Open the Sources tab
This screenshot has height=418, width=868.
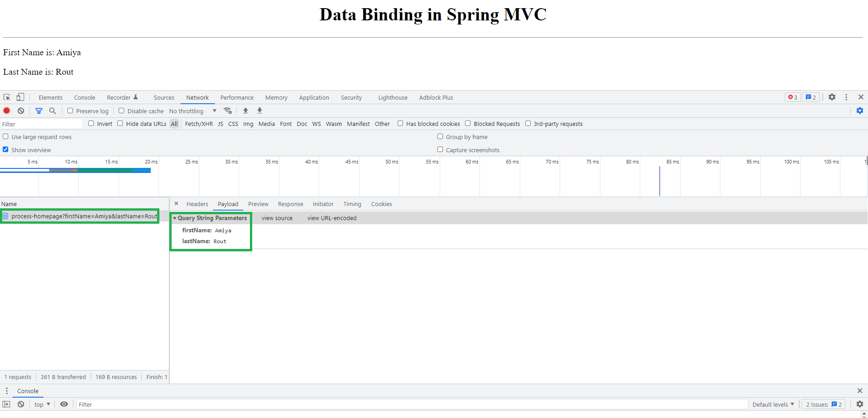(x=164, y=97)
